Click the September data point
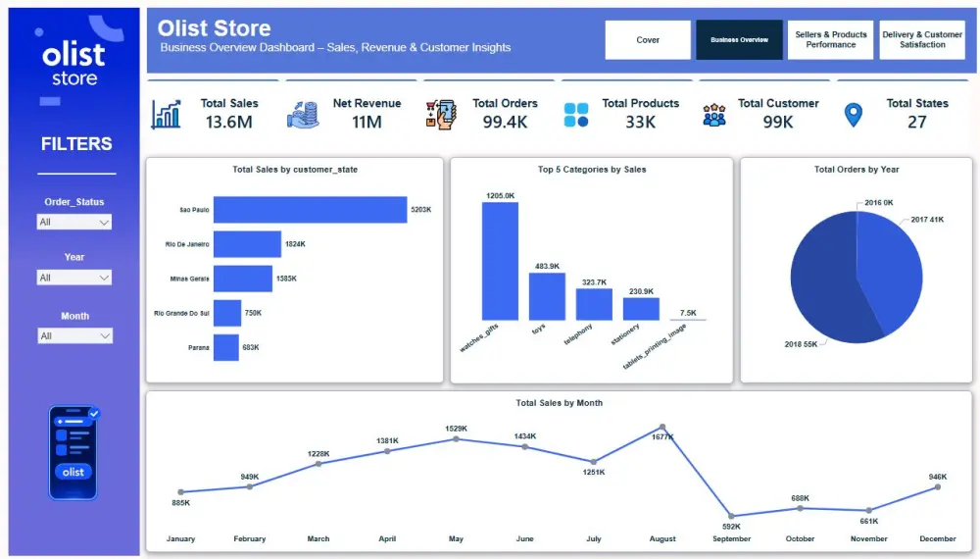The height and width of the screenshot is (559, 980). tap(731, 516)
